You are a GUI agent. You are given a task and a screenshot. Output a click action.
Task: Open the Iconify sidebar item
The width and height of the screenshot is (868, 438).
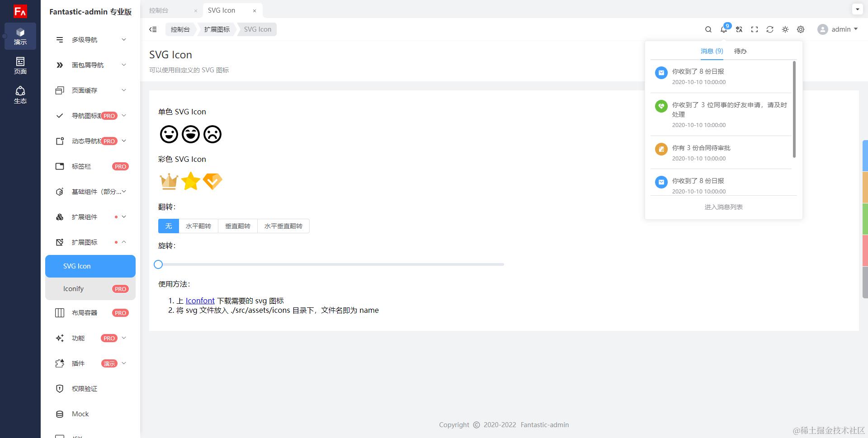(x=90, y=289)
